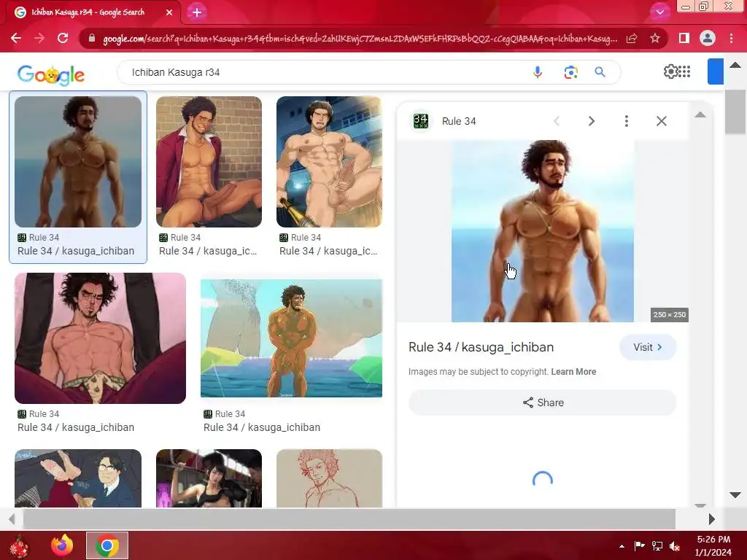Screen dimensions: 747x560
Task: Click the browser forward arrow
Action: (x=39, y=38)
